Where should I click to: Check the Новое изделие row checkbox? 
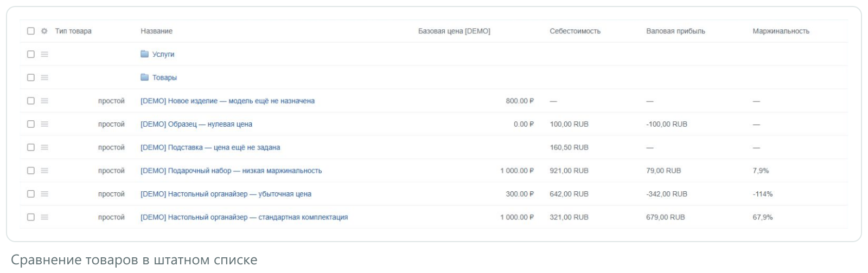pos(31,101)
